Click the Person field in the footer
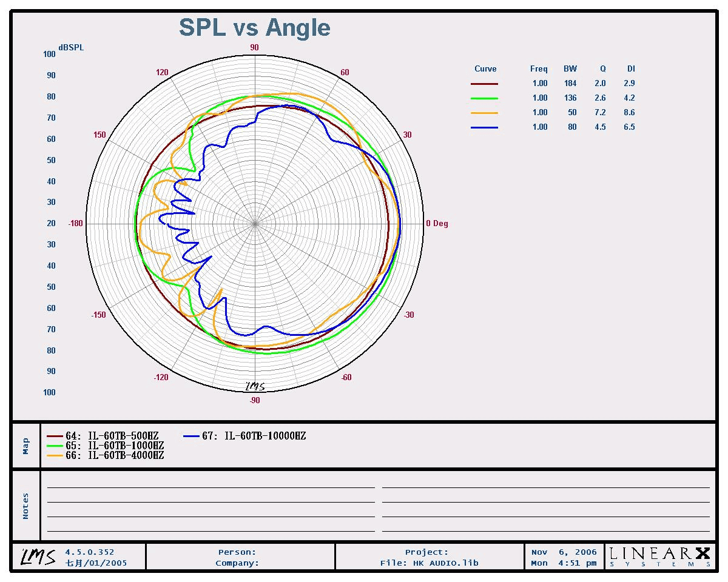This screenshot has width=728, height=582. [237, 552]
